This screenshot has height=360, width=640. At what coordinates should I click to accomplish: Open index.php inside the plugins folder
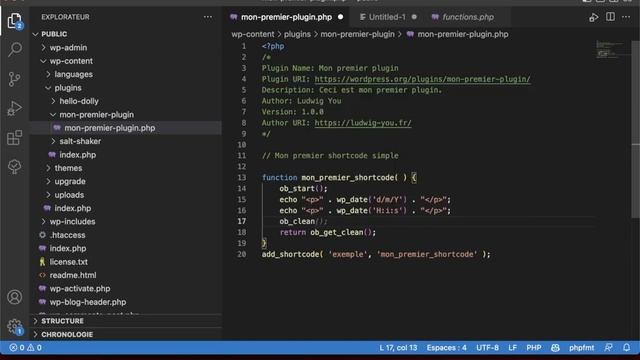[x=78, y=155]
